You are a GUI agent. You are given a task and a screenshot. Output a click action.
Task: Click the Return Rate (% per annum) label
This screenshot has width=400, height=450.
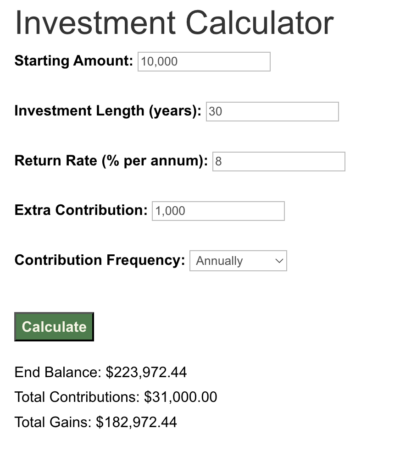coord(111,161)
